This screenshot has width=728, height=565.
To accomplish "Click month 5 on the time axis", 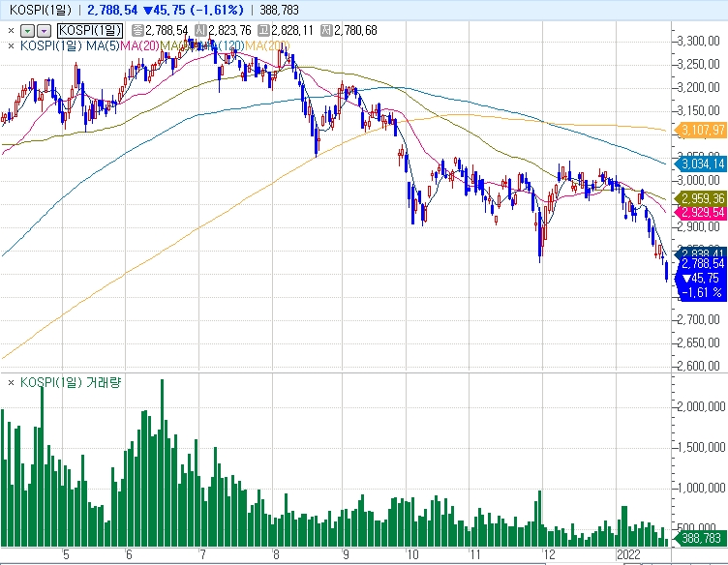I will [x=66, y=554].
